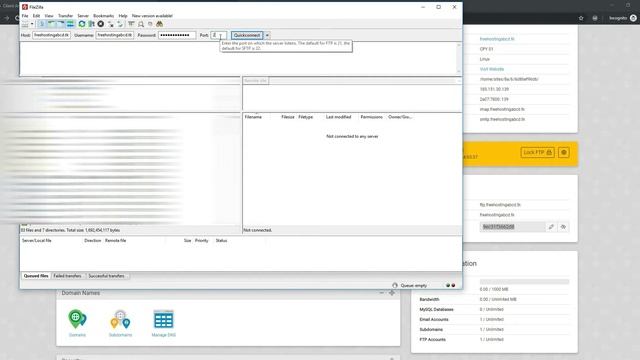Image resolution: width=640 pixels, height=360 pixels.
Task: Open the View menu
Action: tap(49, 16)
